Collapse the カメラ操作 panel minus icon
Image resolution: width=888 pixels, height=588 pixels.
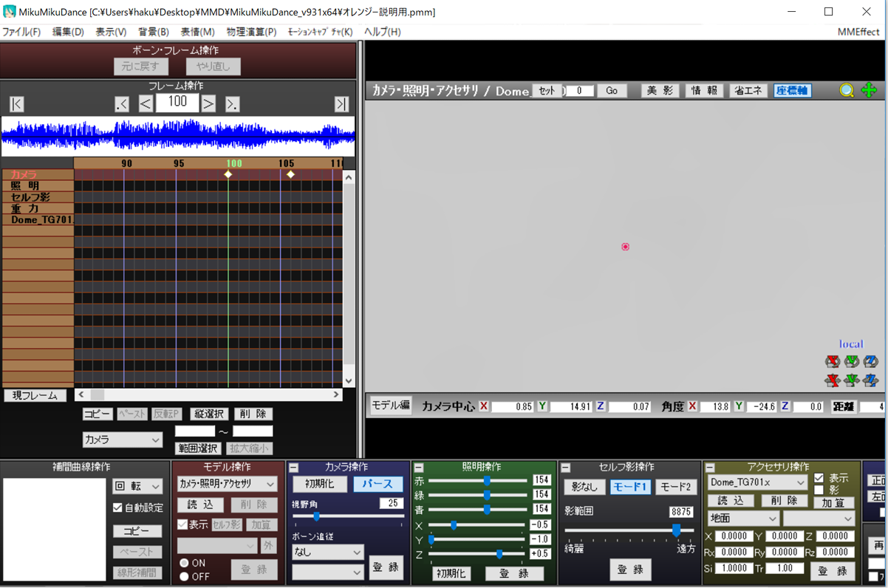[x=294, y=468]
